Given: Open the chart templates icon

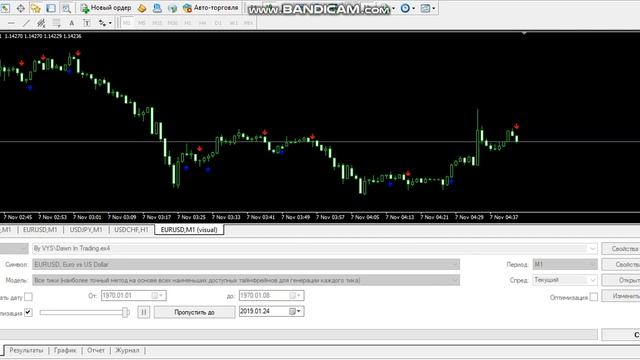Looking at the screenshot, I should pos(425,8).
